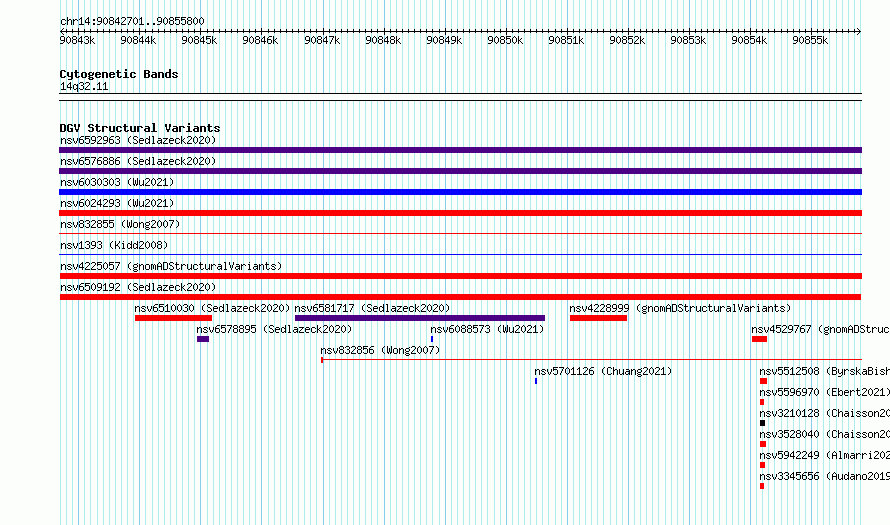This screenshot has width=890, height=525.
Task: Open the nsv5701126 (Chuang2021) label
Action: (x=603, y=371)
